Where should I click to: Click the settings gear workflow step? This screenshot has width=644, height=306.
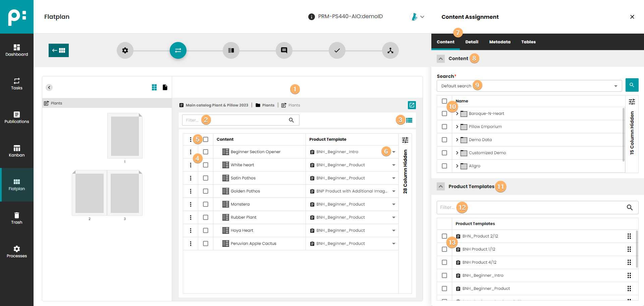click(125, 50)
